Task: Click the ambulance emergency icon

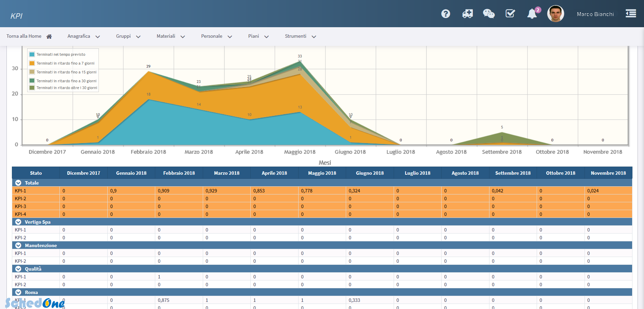Action: (x=467, y=14)
